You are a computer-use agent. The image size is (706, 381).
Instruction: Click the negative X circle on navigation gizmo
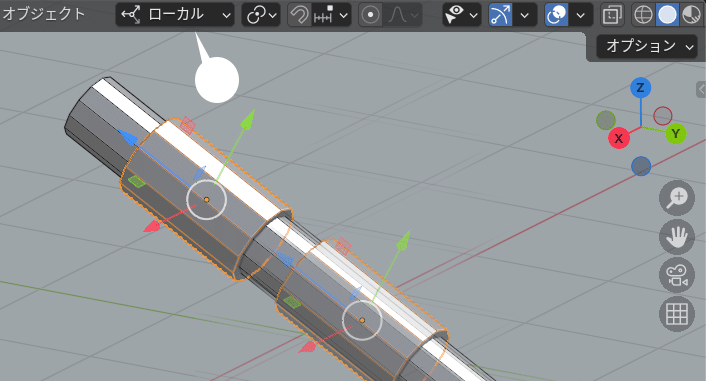tap(663, 116)
